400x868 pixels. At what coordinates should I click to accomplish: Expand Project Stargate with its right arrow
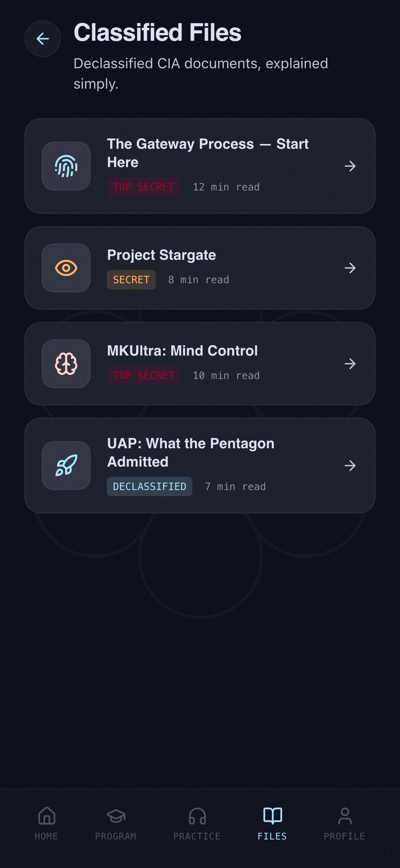pos(350,268)
